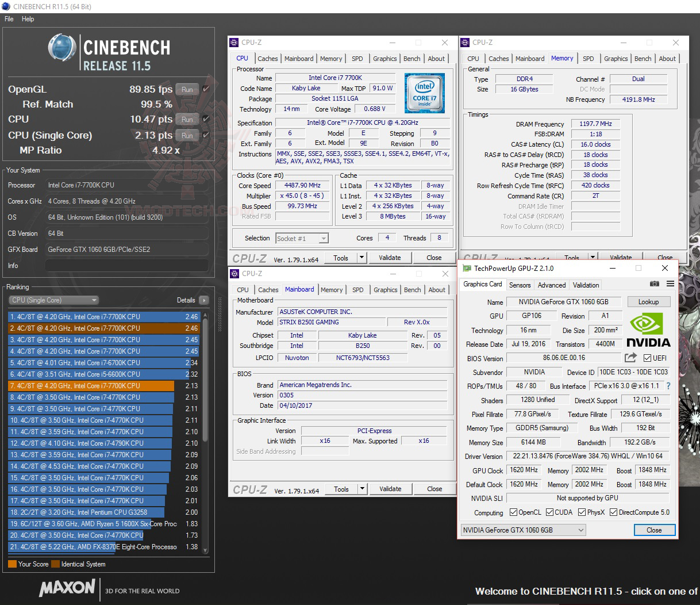
Task: Open the Help menu in Cinebench
Action: 28,19
